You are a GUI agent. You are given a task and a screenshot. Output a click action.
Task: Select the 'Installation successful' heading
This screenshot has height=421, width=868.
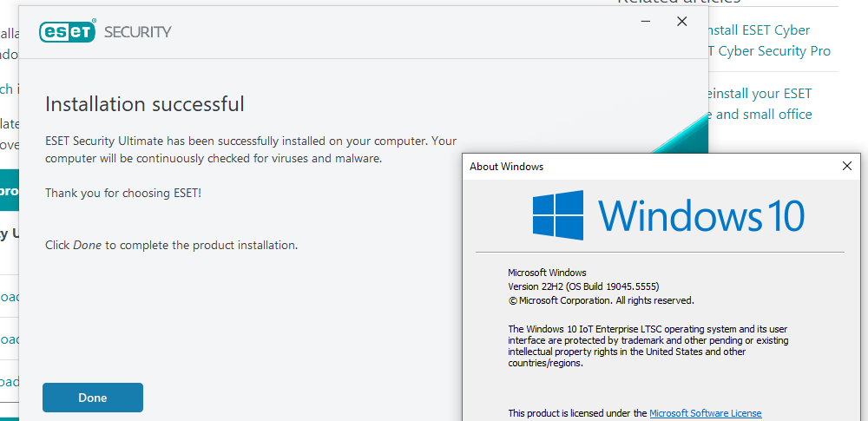pos(144,103)
